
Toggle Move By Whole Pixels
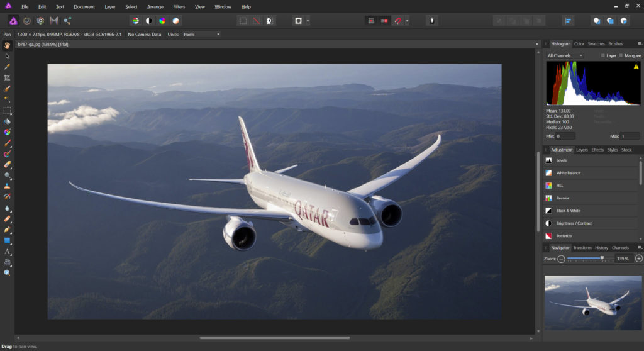click(x=384, y=21)
